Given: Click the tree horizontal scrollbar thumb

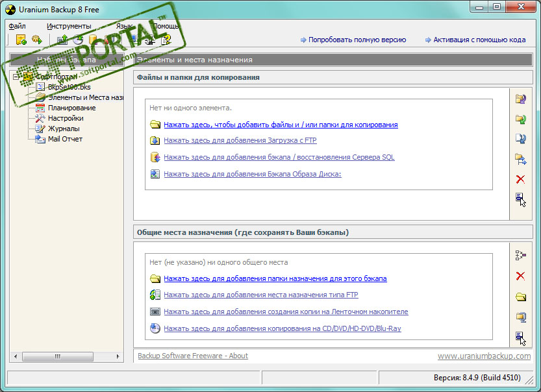Looking at the screenshot, I should [58, 356].
